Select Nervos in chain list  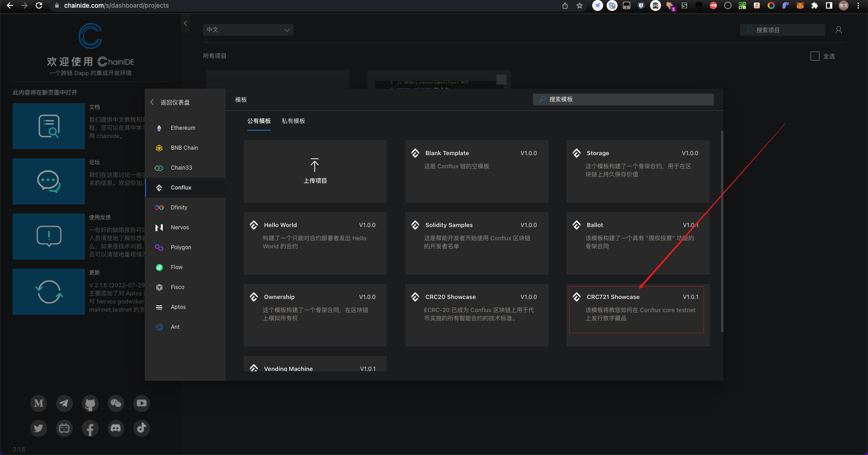point(185,227)
